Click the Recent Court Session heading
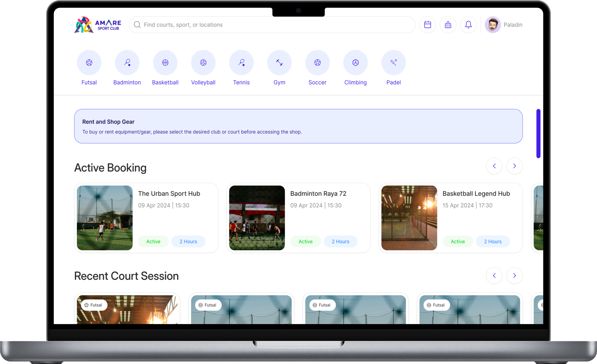Image resolution: width=597 pixels, height=364 pixels. [x=126, y=276]
